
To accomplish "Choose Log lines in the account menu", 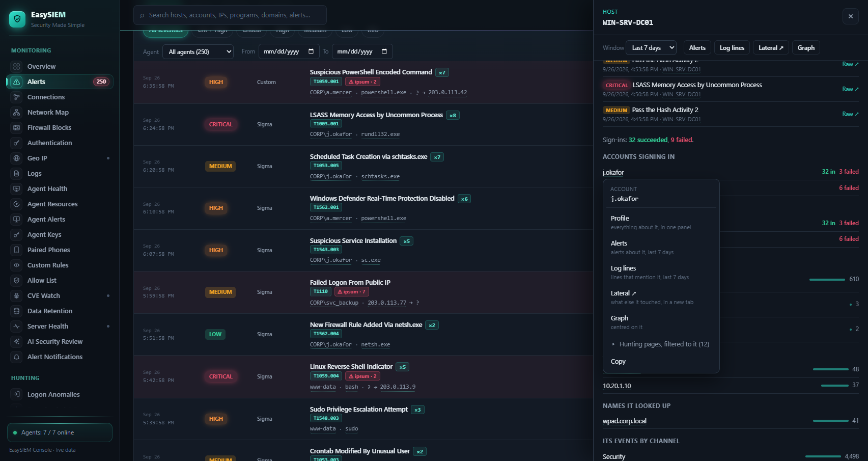I will pos(661,273).
